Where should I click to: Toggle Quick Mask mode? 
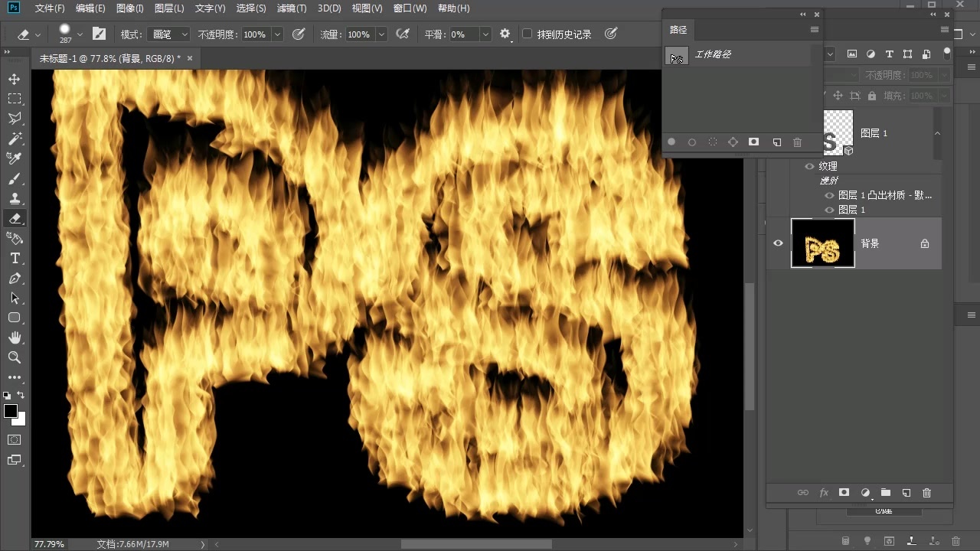[15, 440]
